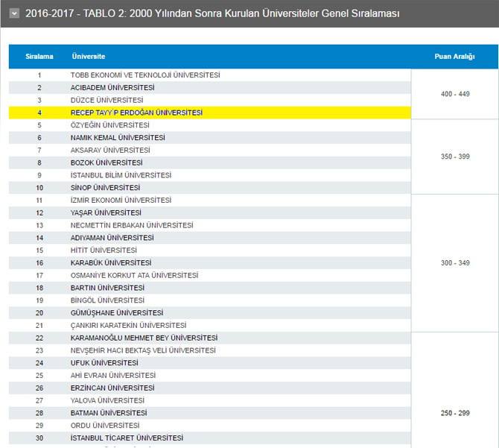Screen dimensions: 499x448
Task: Click the table title 2016-2017 TABLO 2 heading
Action: pyautogui.click(x=212, y=13)
